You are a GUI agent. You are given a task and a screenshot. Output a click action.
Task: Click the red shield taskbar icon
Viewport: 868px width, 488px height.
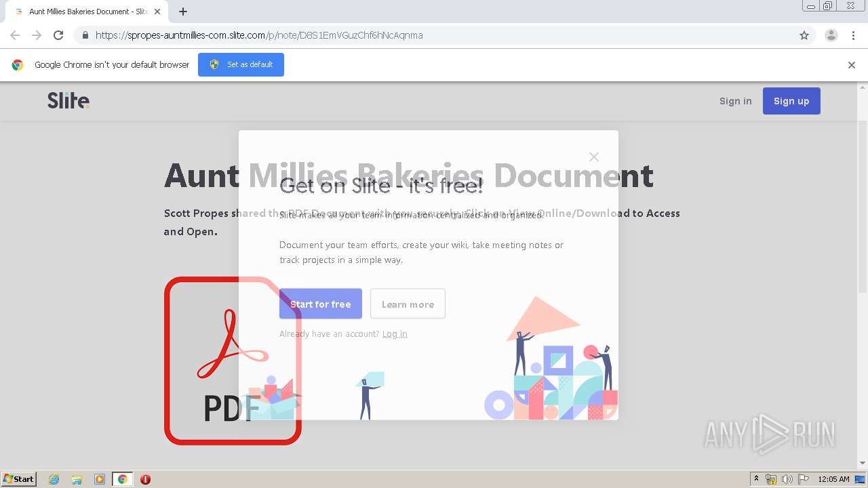click(x=145, y=479)
